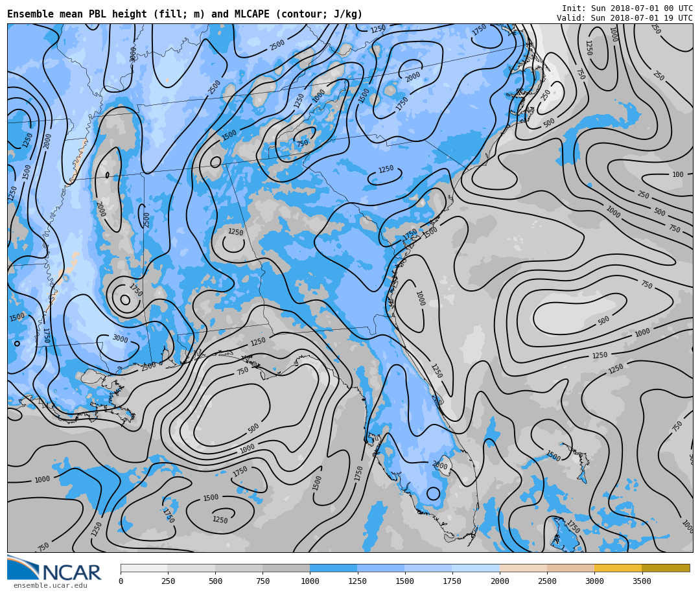Click the colorbar tick label '3500'
700x593 pixels.
pos(642,581)
